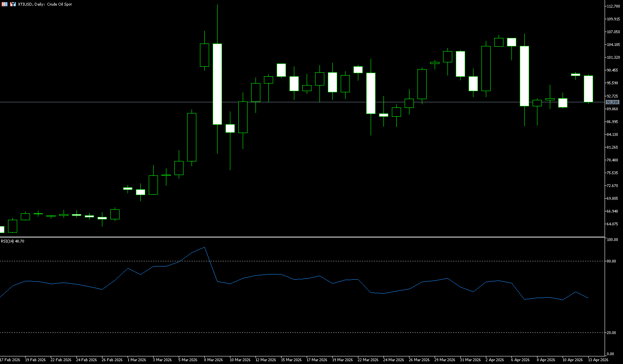Click the 13 Apr 2026 date label
Image resolution: width=623 pixels, height=364 pixels.
click(598, 360)
